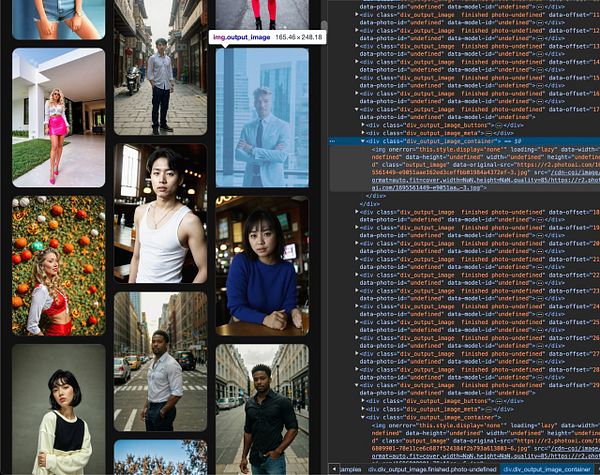The image size is (600, 475).
Task: Open the src link ending e9051aa…-3.jpg
Action: coord(428,188)
